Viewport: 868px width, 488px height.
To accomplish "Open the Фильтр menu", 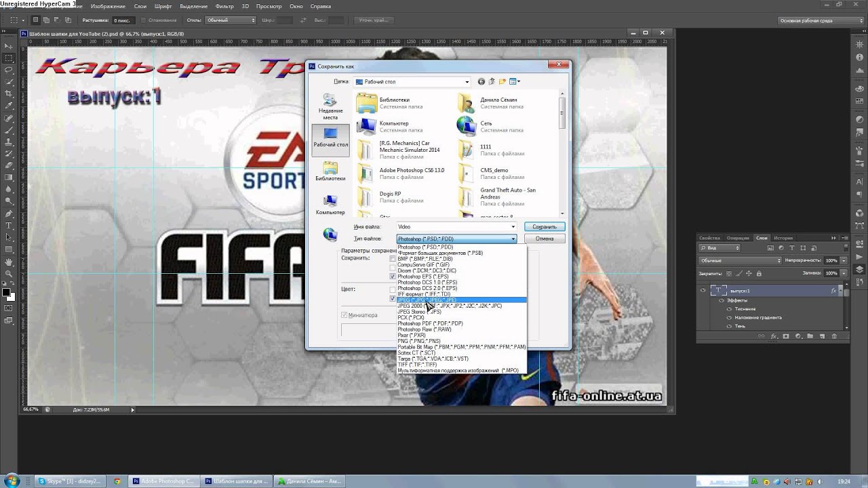I will pos(224,6).
